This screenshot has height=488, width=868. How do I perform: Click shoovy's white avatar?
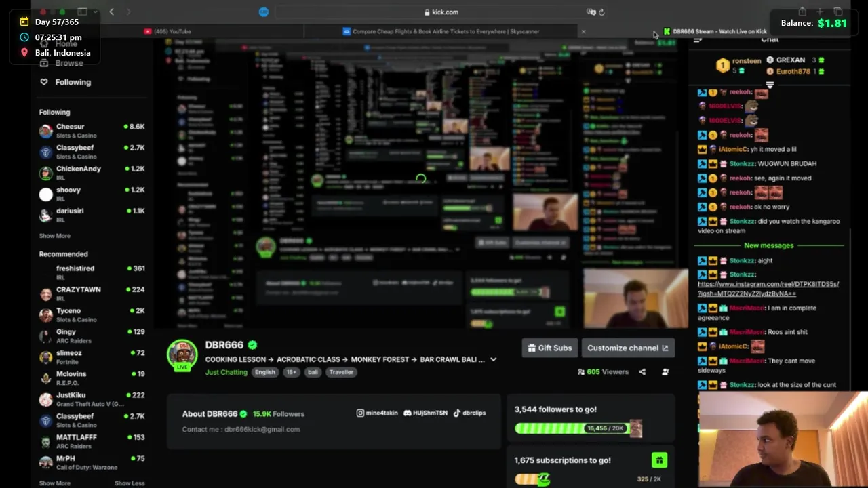click(45, 195)
